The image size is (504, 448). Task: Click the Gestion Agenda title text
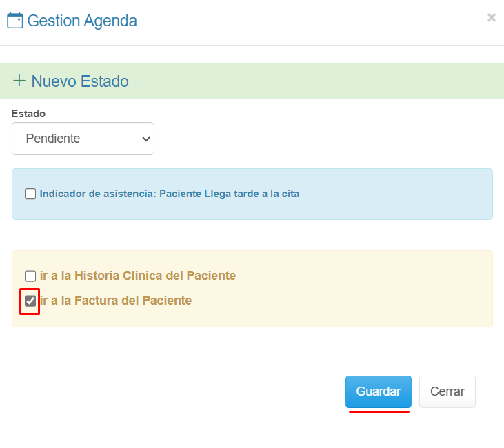tap(81, 21)
